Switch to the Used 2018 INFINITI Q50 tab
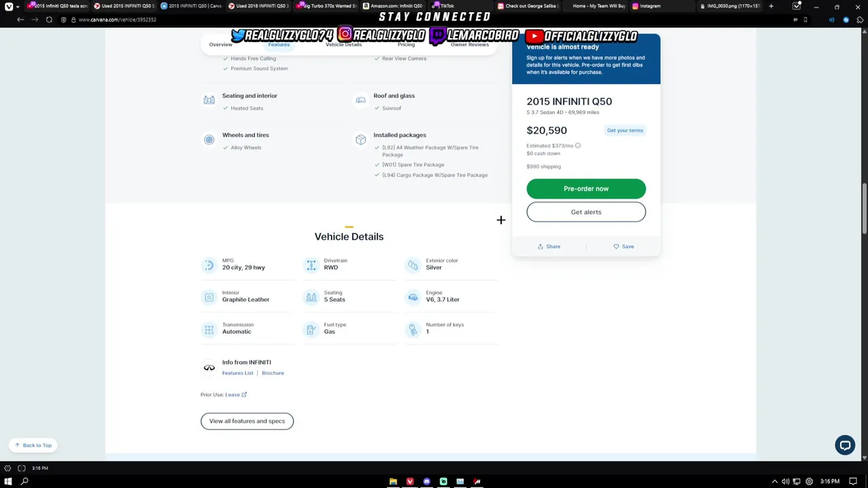This screenshot has height=488, width=868. pyautogui.click(x=258, y=6)
